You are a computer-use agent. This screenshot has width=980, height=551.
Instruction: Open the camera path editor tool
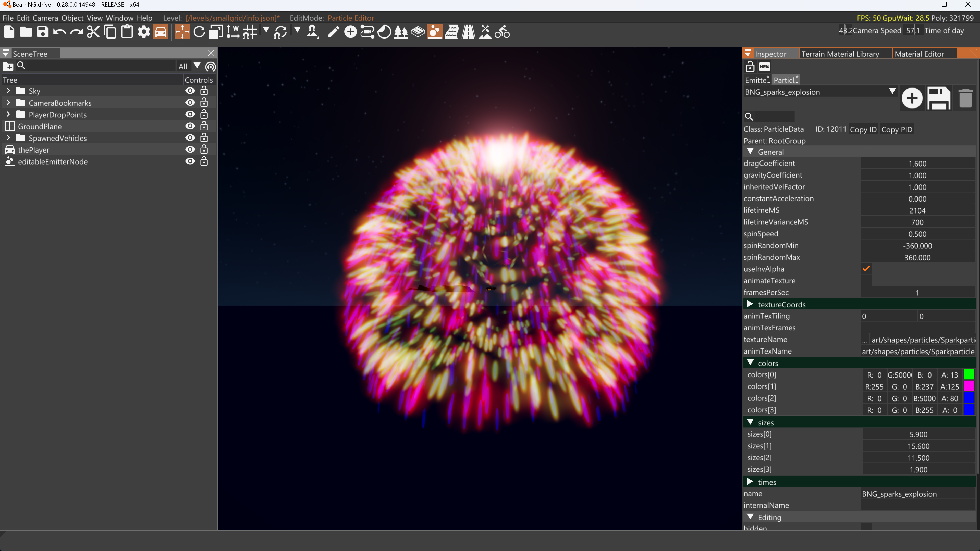coord(367,32)
